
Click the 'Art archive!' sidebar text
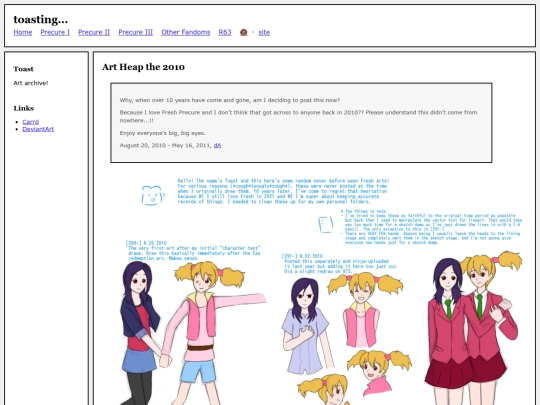[x=31, y=83]
